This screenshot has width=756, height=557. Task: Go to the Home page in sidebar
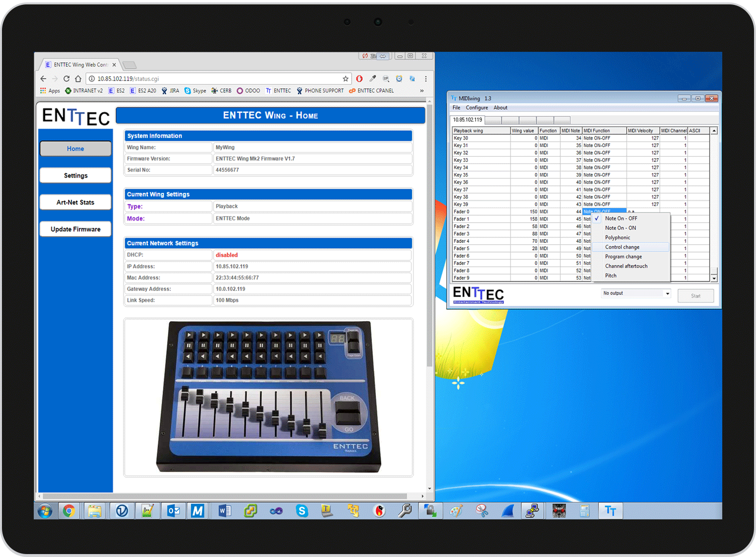coord(75,149)
